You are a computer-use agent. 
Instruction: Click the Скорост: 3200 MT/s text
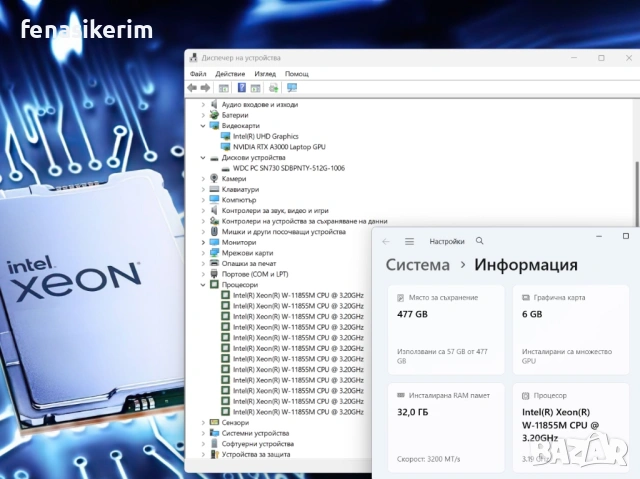(429, 459)
